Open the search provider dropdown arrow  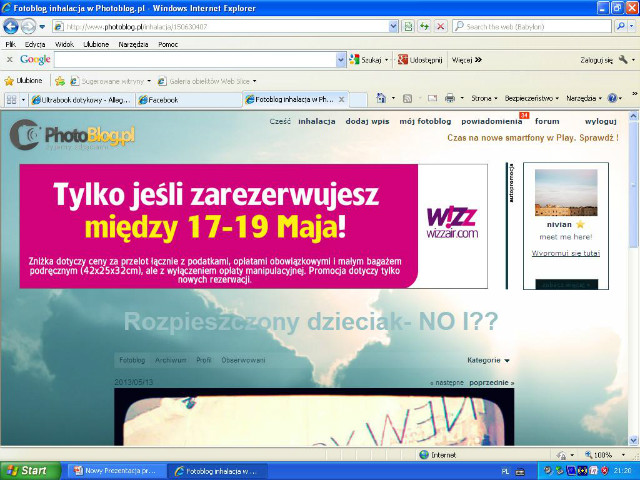click(x=632, y=27)
